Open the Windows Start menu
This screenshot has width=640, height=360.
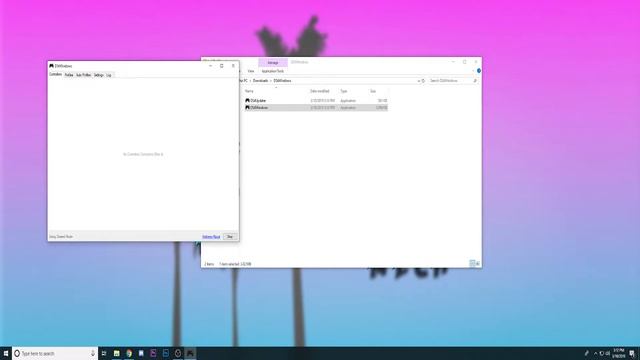click(x=6, y=353)
